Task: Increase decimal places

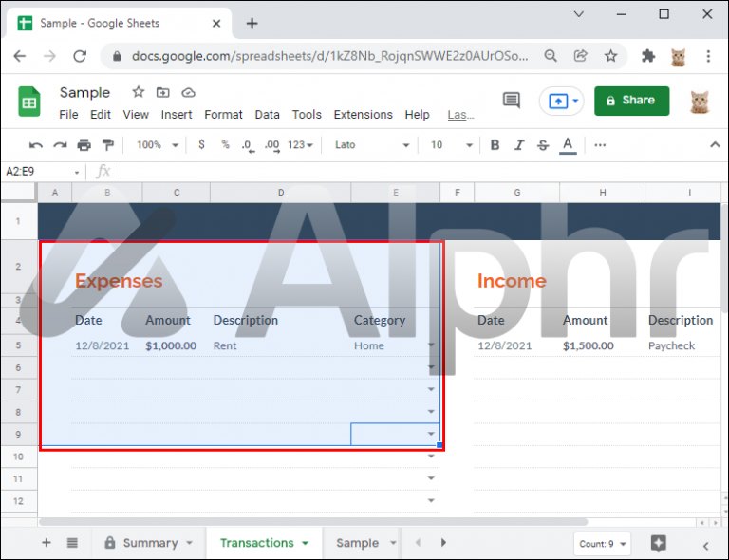Action: (272, 146)
